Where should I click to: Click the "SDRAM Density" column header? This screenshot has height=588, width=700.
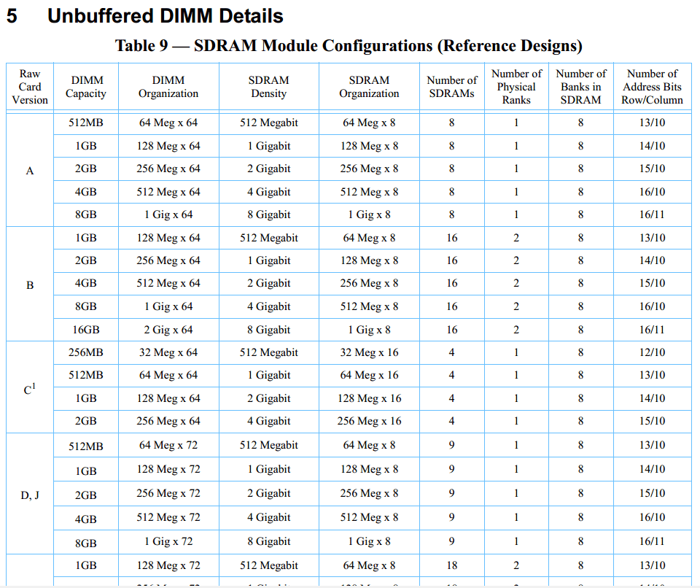tap(269, 87)
